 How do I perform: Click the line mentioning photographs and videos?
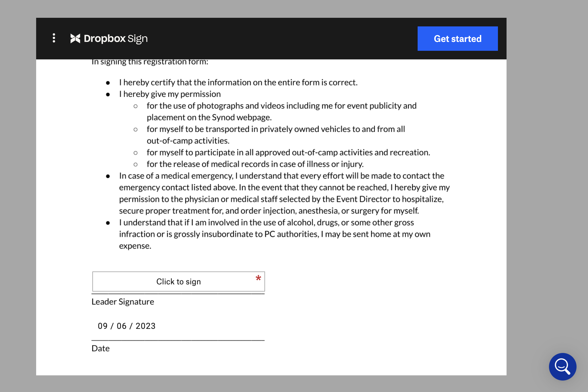click(281, 112)
